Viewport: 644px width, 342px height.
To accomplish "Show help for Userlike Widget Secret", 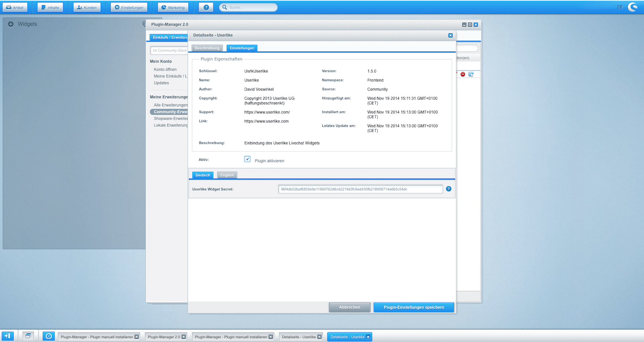I will click(449, 189).
